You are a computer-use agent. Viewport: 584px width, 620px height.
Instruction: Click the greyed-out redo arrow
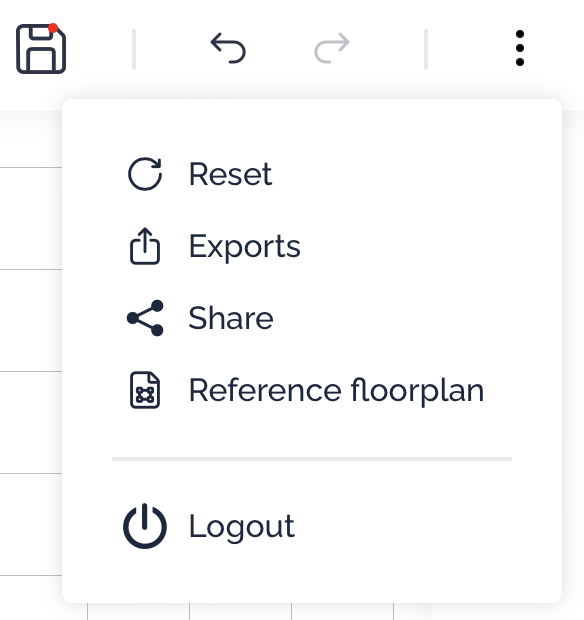(332, 48)
